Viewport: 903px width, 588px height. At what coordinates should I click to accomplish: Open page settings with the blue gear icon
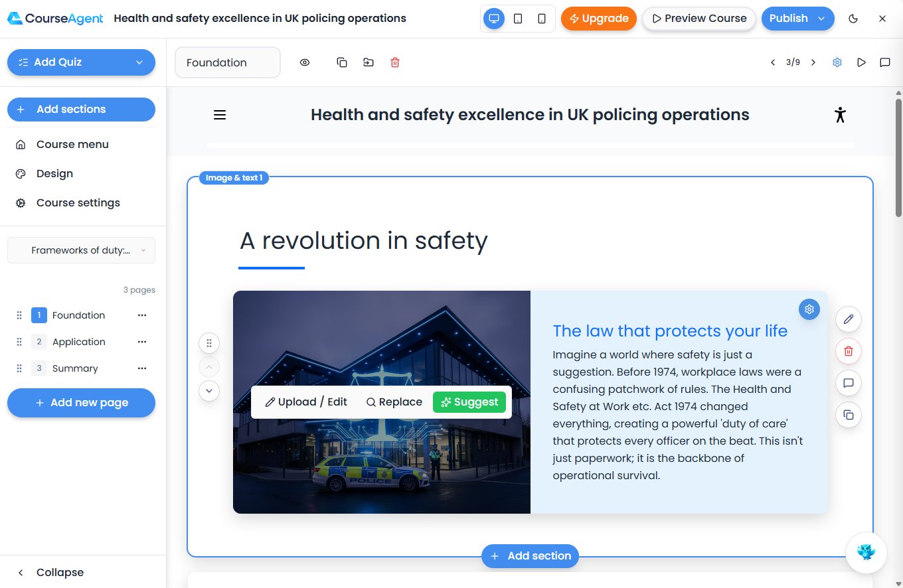tap(837, 62)
